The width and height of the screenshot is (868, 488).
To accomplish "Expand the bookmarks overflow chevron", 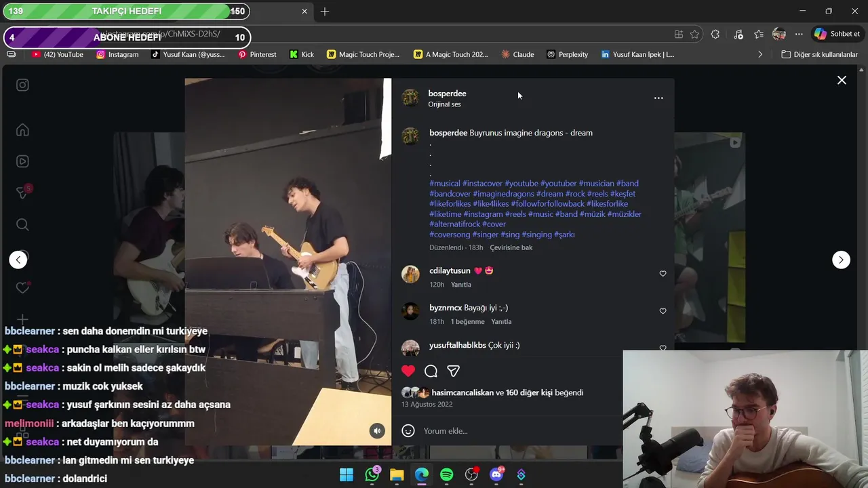I will point(760,54).
